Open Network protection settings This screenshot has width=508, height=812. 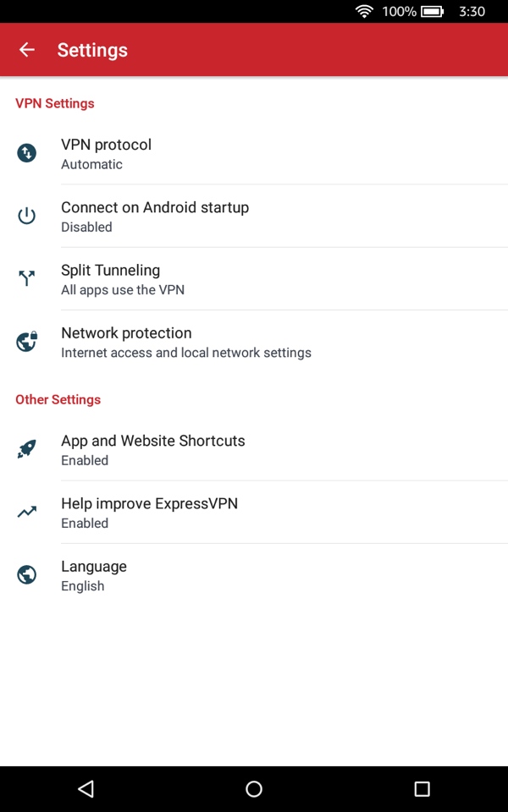coord(254,342)
